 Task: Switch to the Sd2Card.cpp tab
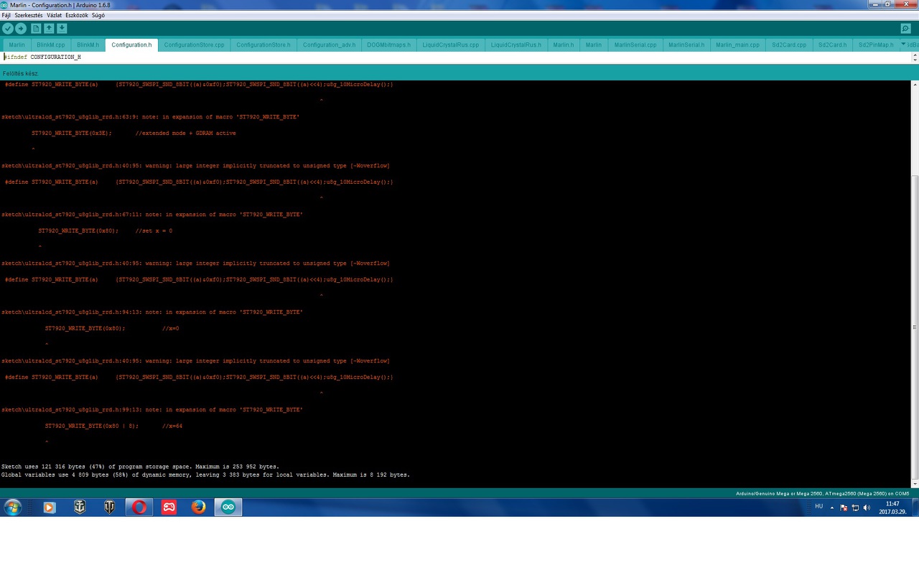point(789,45)
